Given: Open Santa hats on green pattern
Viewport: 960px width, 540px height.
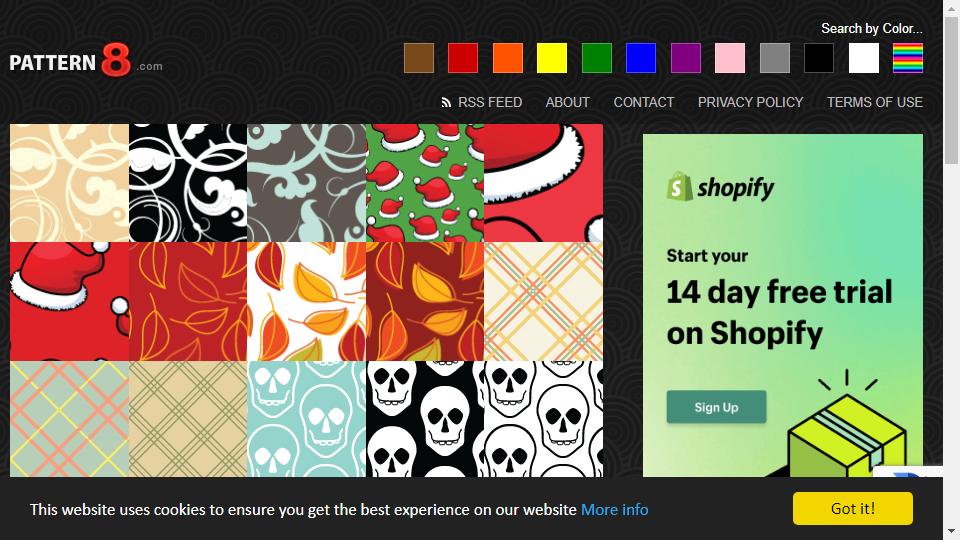Looking at the screenshot, I should pyautogui.click(x=425, y=183).
